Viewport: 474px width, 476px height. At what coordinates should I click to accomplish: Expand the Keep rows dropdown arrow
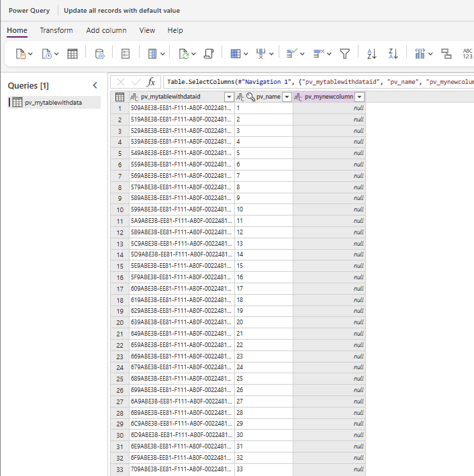click(x=302, y=54)
